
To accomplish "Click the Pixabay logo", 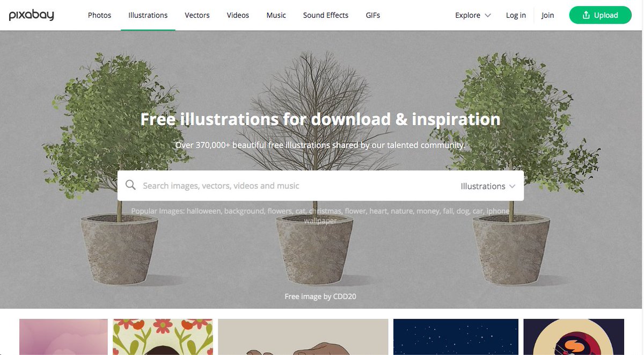I will [x=31, y=15].
